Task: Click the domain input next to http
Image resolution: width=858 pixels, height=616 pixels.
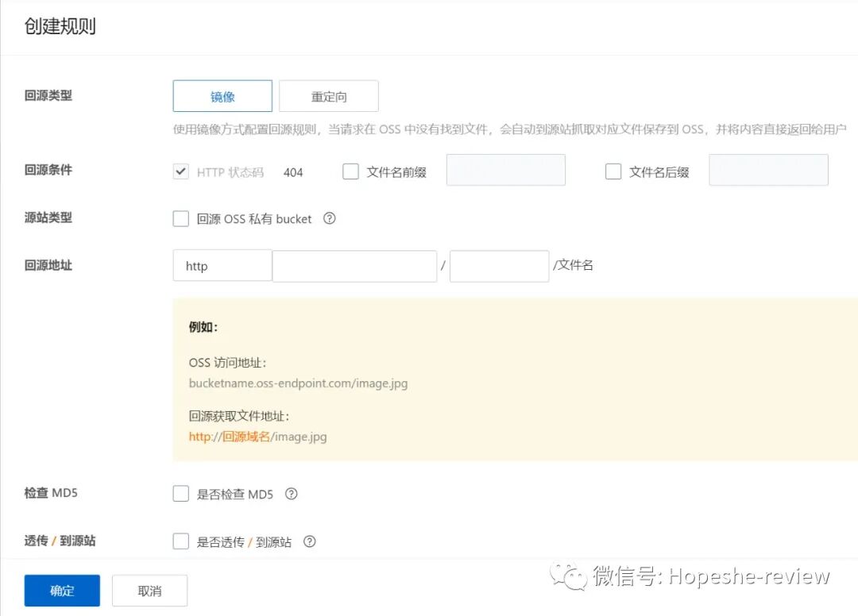Action: coord(354,265)
